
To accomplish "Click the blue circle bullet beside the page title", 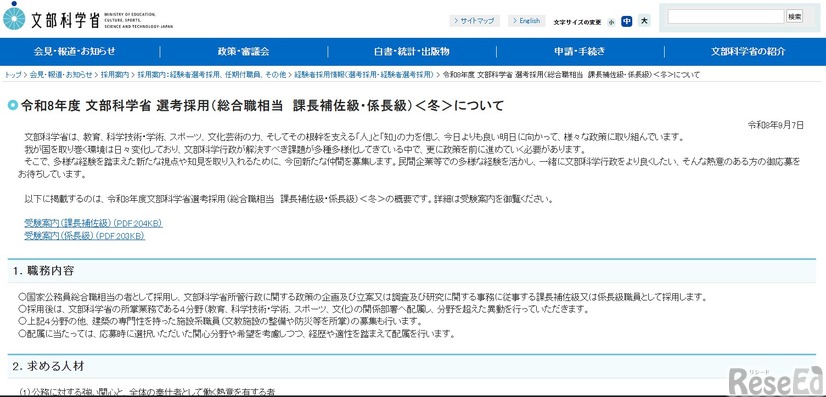I will 13,105.
